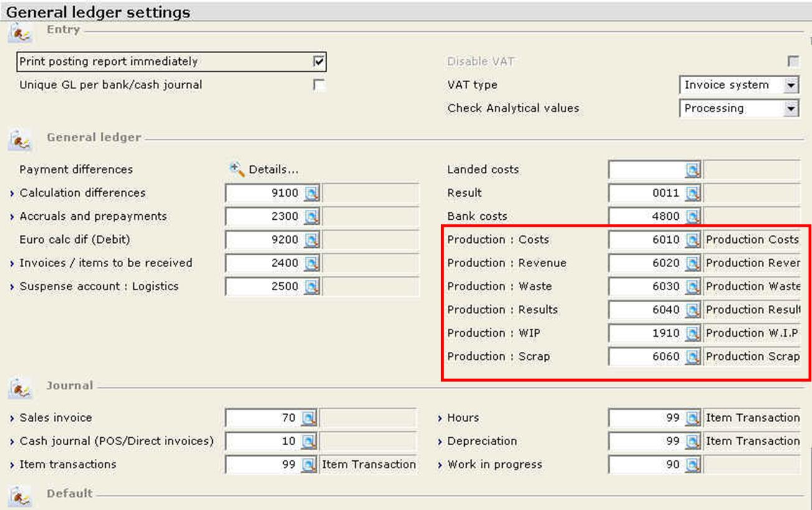This screenshot has width=812, height=510.
Task: Open the VAT type dropdown
Action: pos(791,85)
